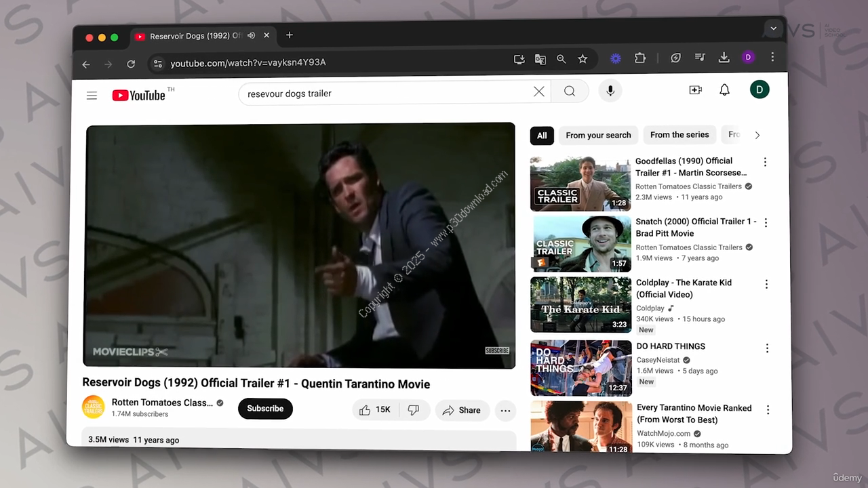Image resolution: width=868 pixels, height=488 pixels.
Task: Open the zoom magnifier icon in address bar
Action: (x=561, y=59)
